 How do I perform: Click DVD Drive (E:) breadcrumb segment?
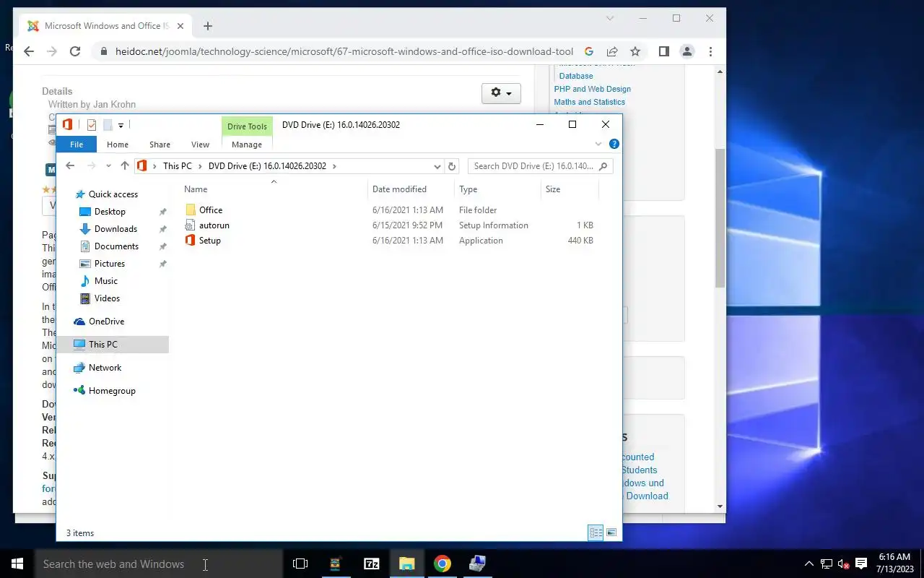(x=267, y=166)
